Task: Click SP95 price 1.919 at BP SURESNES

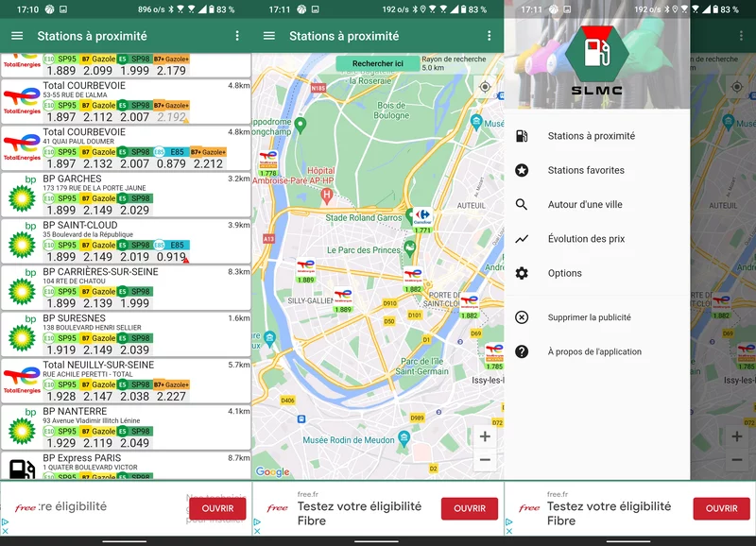Action: (x=61, y=350)
